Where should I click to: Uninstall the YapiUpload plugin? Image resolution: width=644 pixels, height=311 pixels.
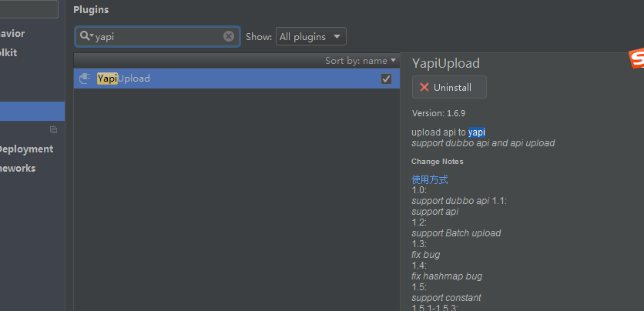click(x=449, y=87)
